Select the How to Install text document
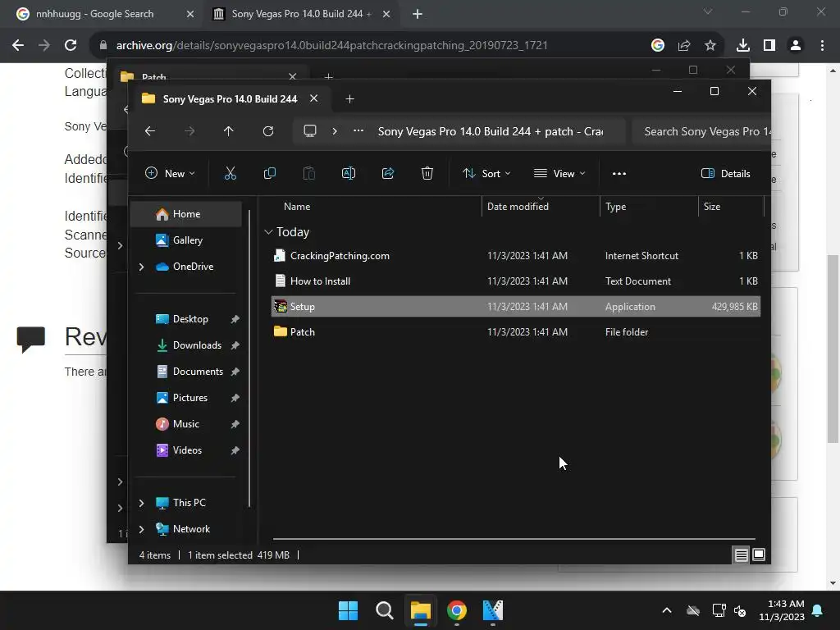Screen dimensions: 840x630 click(x=516, y=281)
